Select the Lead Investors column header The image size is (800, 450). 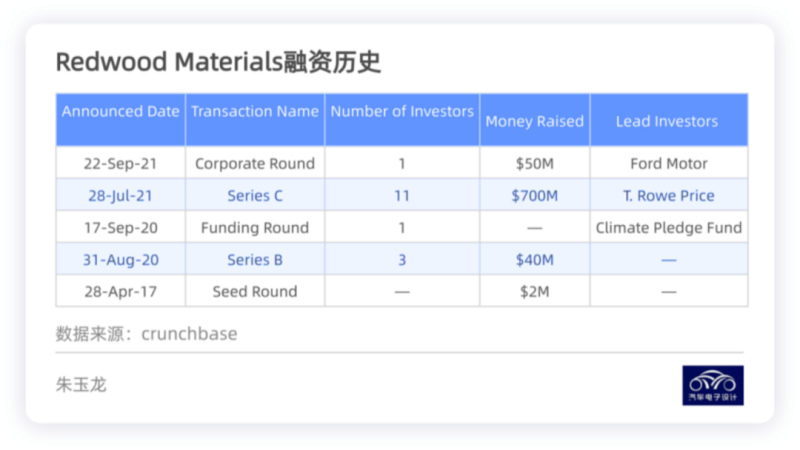pos(667,121)
